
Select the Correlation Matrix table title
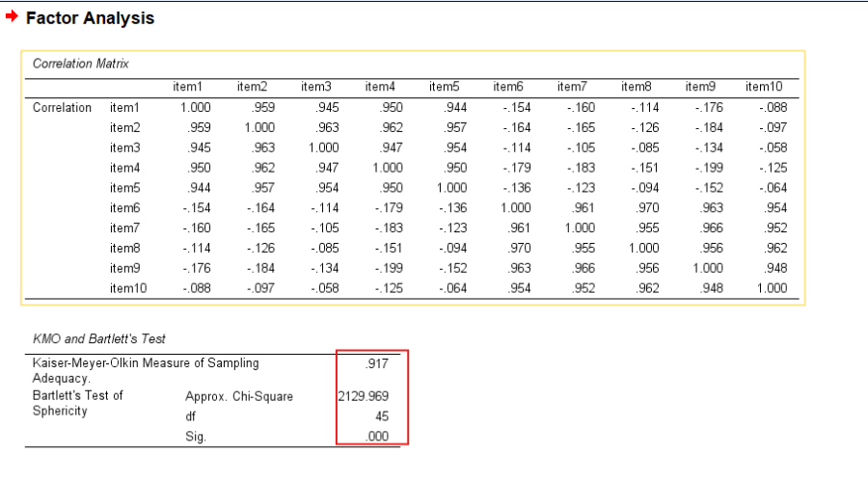point(81,64)
